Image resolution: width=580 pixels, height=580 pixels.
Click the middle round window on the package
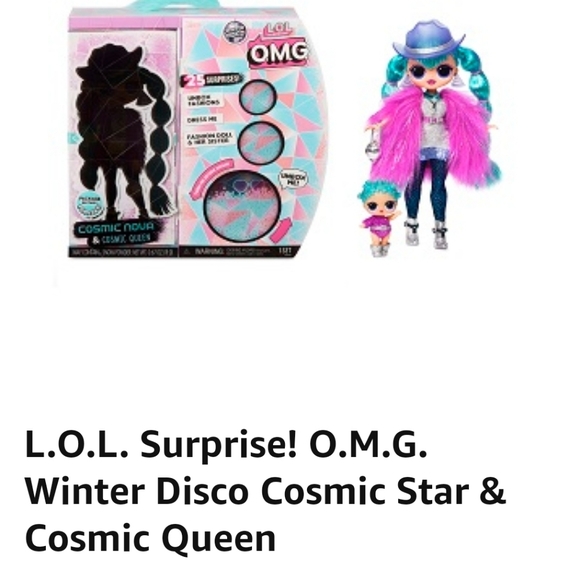(x=261, y=143)
